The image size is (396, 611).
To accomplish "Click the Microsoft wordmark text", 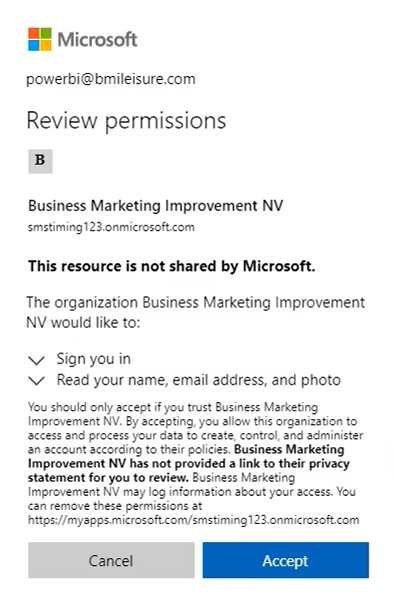I will (97, 39).
